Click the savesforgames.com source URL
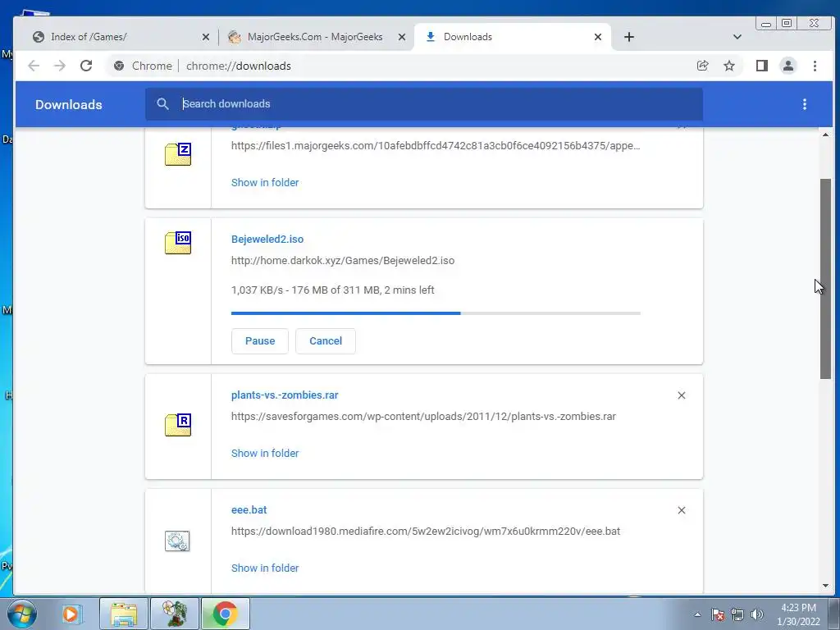Screen dimensions: 840x630 click(424, 417)
